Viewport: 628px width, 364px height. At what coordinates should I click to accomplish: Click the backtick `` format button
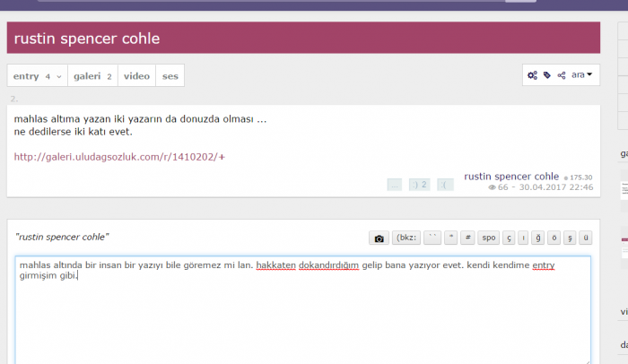tap(433, 238)
